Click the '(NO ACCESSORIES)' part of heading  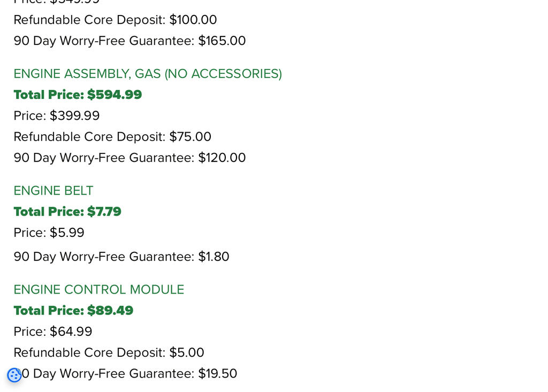(223, 74)
